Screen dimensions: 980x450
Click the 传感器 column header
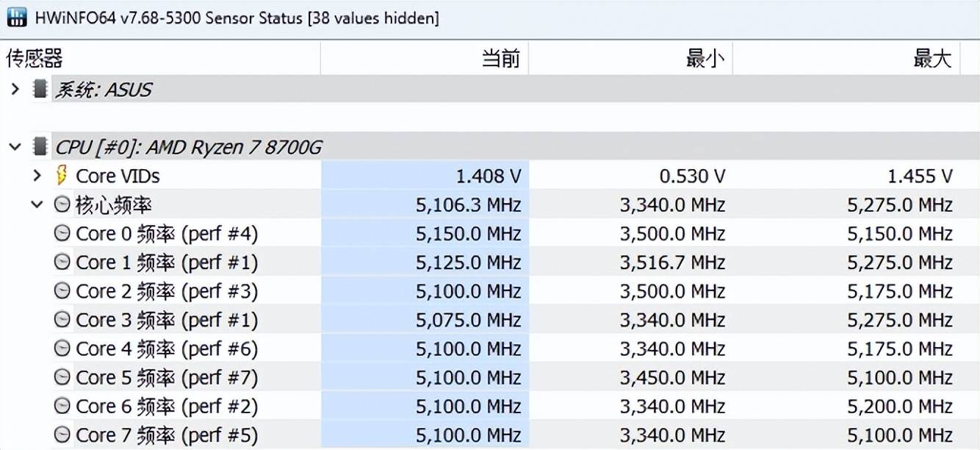[35, 58]
